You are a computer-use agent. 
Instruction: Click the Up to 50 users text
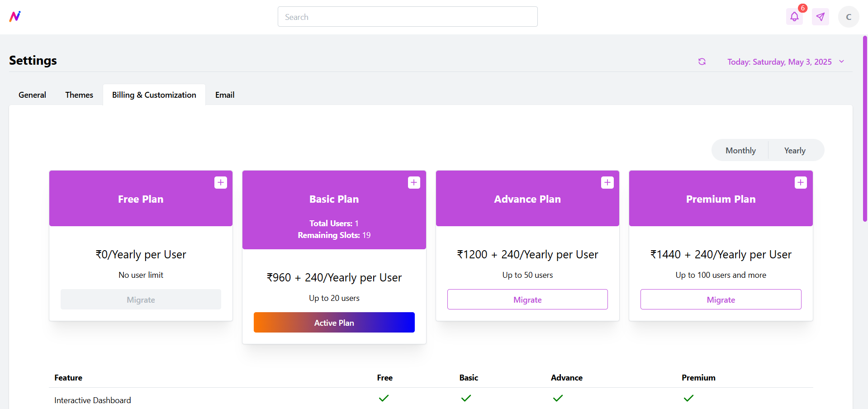tap(527, 275)
